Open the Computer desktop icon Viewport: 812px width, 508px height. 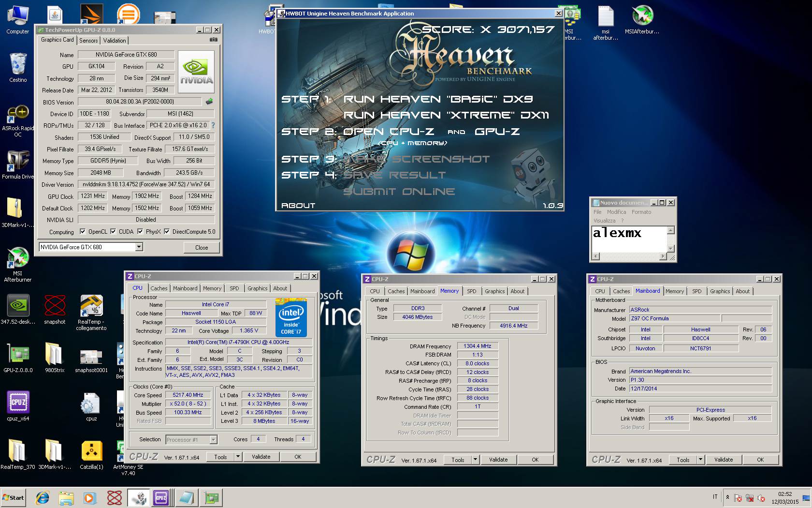pos(17,19)
